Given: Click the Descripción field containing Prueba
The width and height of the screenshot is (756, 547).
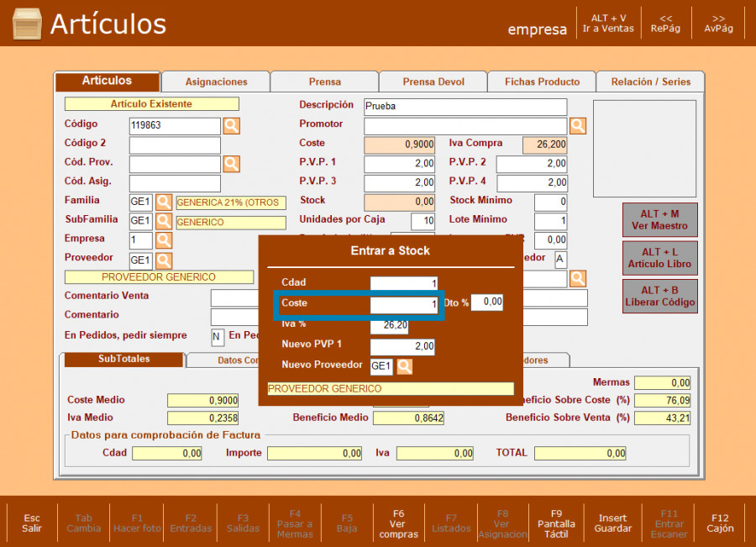Looking at the screenshot, I should (x=465, y=107).
